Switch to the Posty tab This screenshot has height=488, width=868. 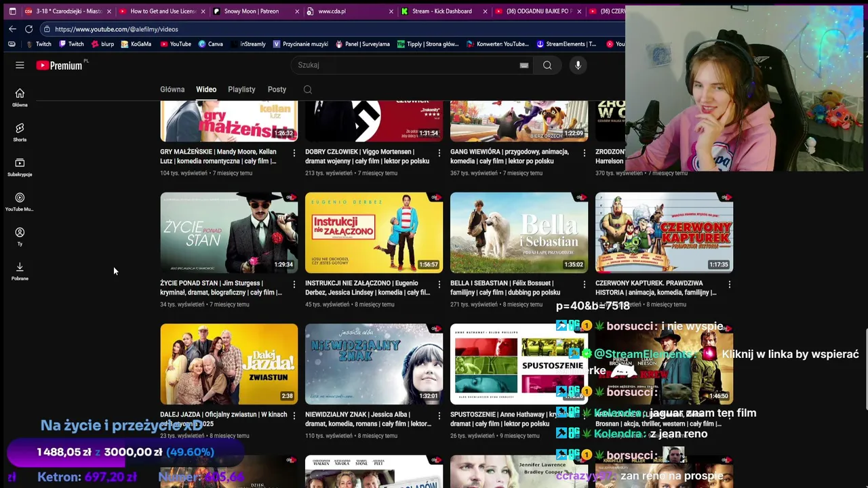[x=277, y=89]
